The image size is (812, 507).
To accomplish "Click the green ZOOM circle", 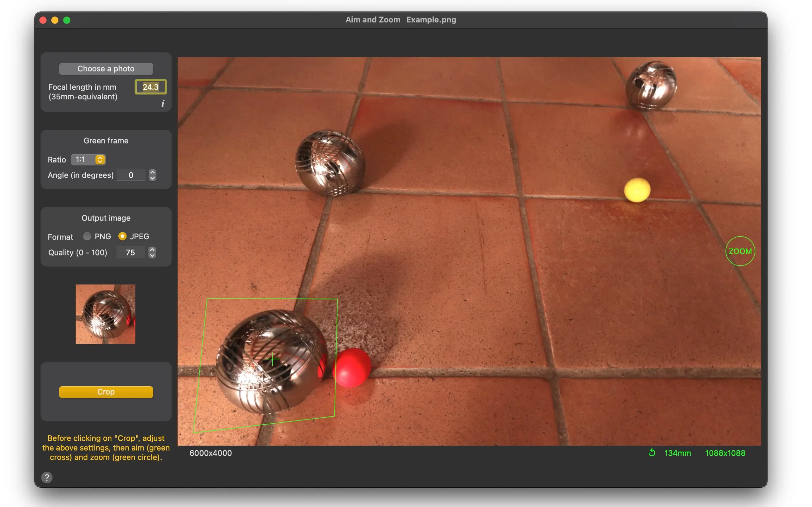I will point(740,251).
